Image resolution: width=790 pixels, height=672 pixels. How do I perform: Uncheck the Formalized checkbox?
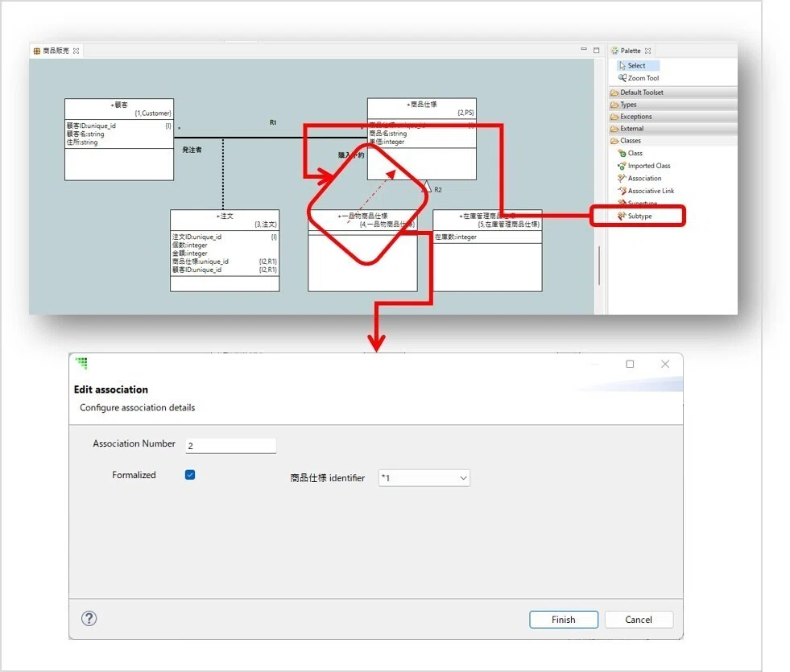tap(190, 475)
